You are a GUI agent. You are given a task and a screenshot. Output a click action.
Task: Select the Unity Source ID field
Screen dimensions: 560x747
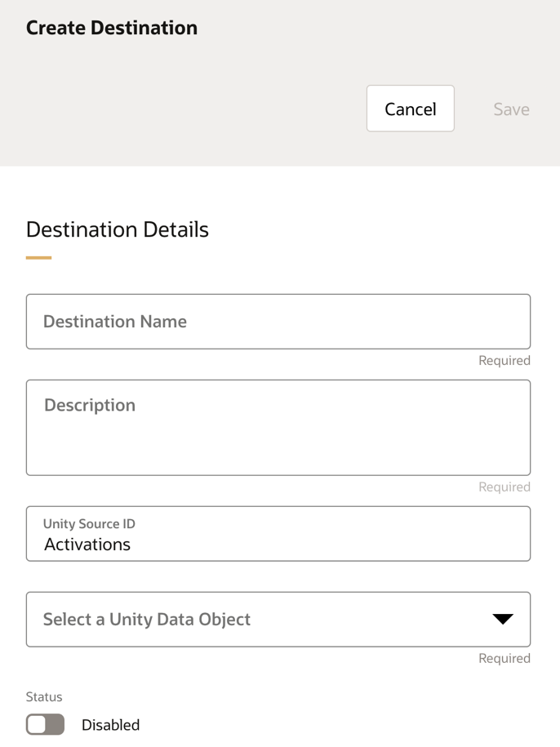278,534
